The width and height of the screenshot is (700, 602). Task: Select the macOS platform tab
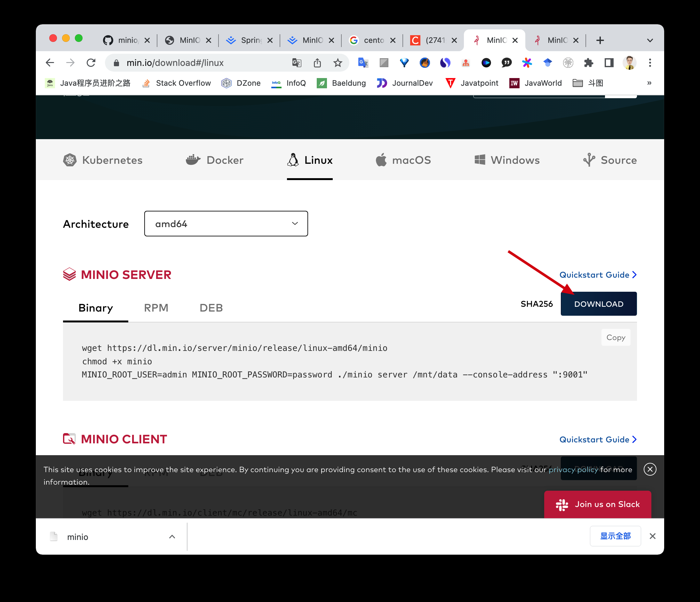pyautogui.click(x=403, y=160)
